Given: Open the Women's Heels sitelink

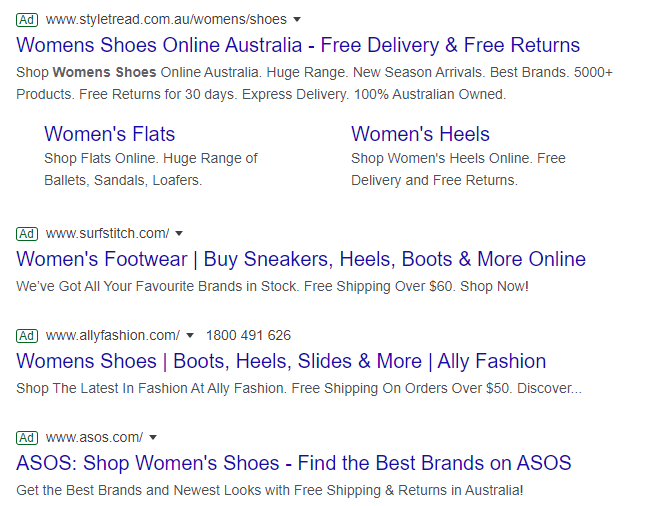Looking at the screenshot, I should [420, 134].
